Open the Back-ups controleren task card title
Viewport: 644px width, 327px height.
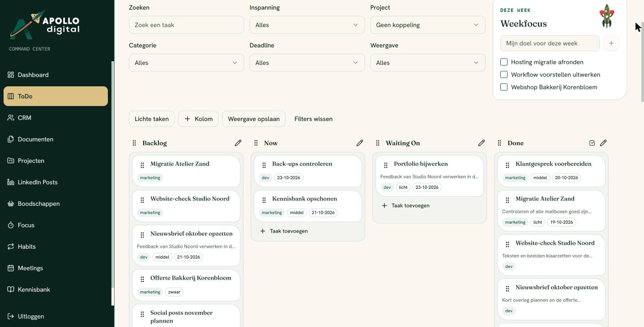[302, 164]
